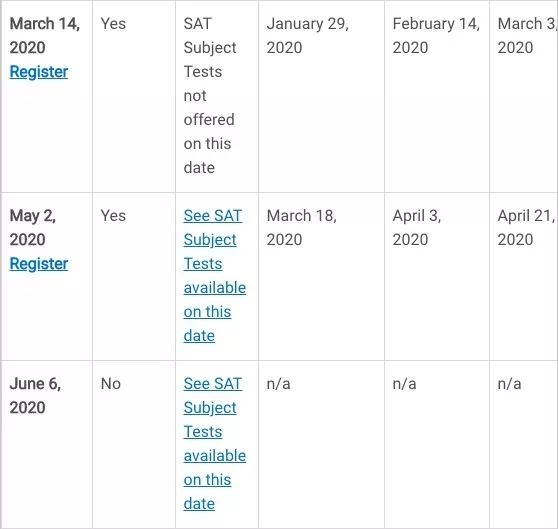Image resolution: width=558 pixels, height=529 pixels.
Task: Click the SAT Subject Tests not offered text
Action: (x=210, y=96)
